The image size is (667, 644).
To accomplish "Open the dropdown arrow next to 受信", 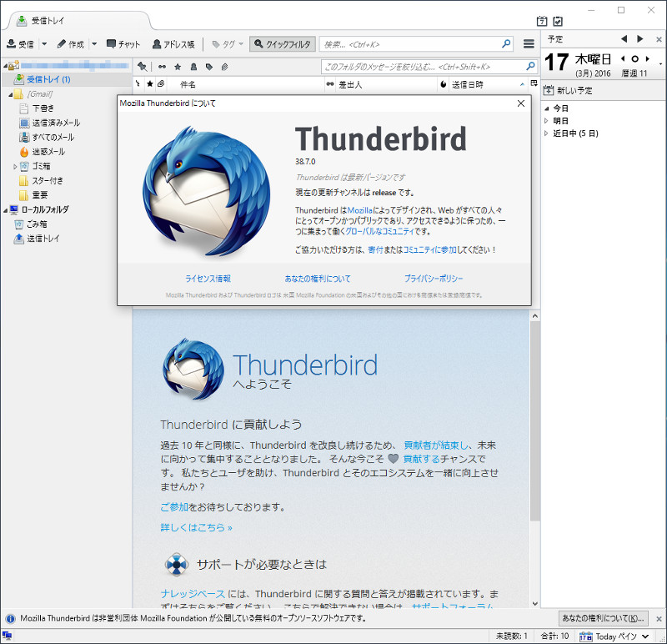I will (x=44, y=44).
